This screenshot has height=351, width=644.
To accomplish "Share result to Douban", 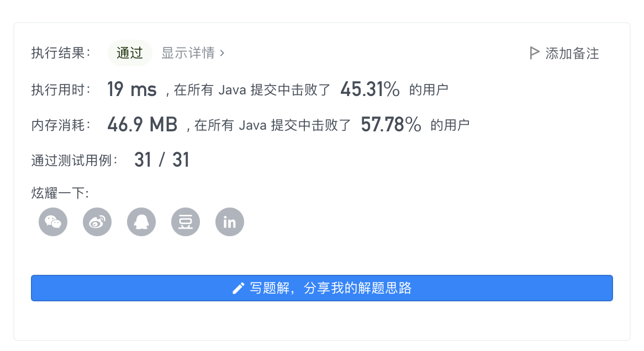I will (186, 222).
